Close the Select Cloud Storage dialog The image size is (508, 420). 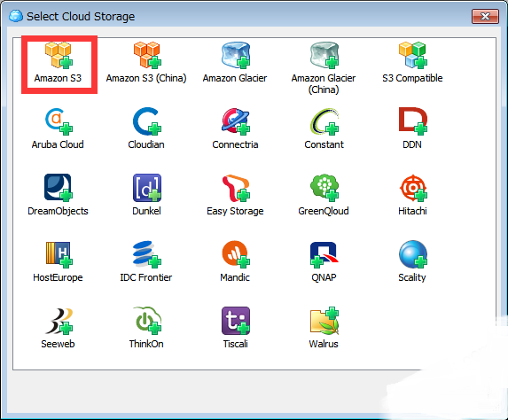[x=485, y=16]
